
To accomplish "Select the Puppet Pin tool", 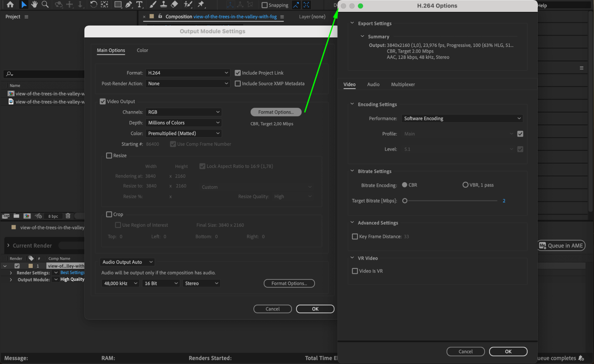I will (201, 4).
